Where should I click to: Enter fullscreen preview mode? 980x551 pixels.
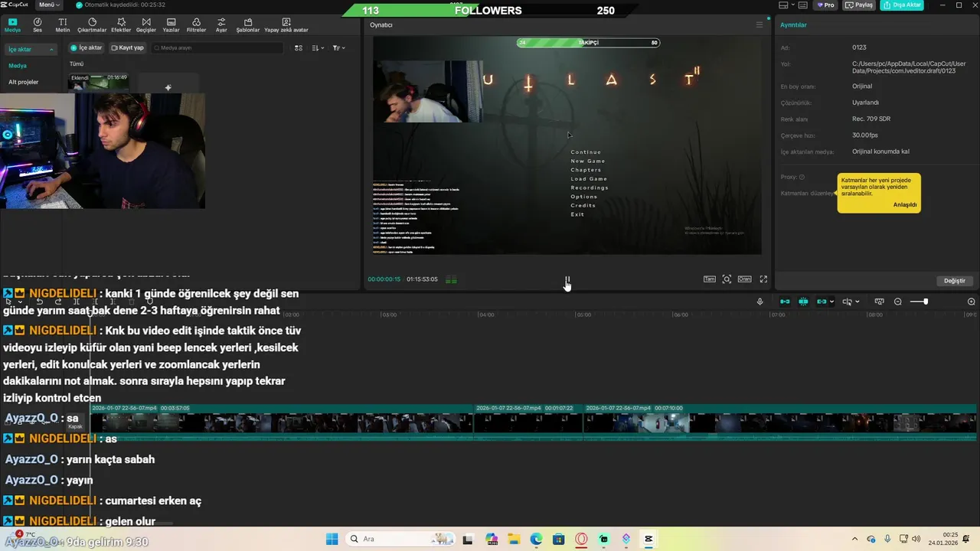[x=763, y=279]
